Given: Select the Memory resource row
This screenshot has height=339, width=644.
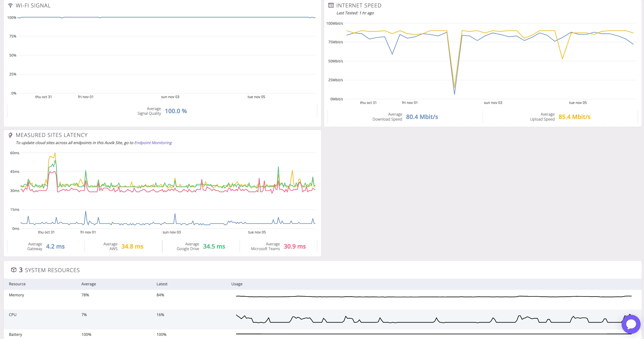Looking at the screenshot, I should coord(17,295).
